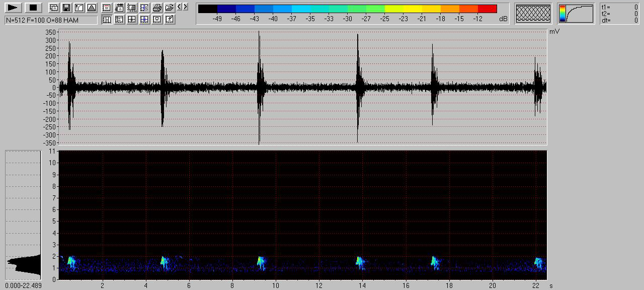Click the bell-shaped window function icon
The height and width of the screenshot is (290, 644).
[x=92, y=8]
